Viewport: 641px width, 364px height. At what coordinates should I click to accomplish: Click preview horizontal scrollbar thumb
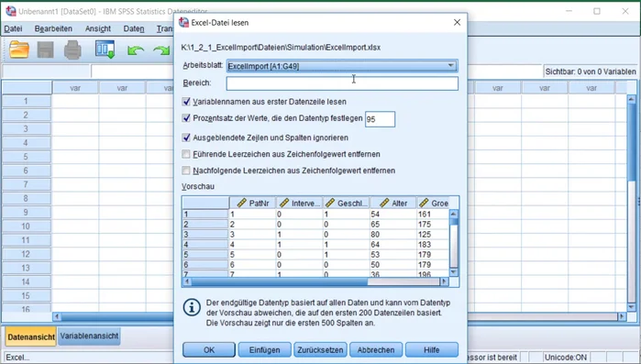click(279, 281)
